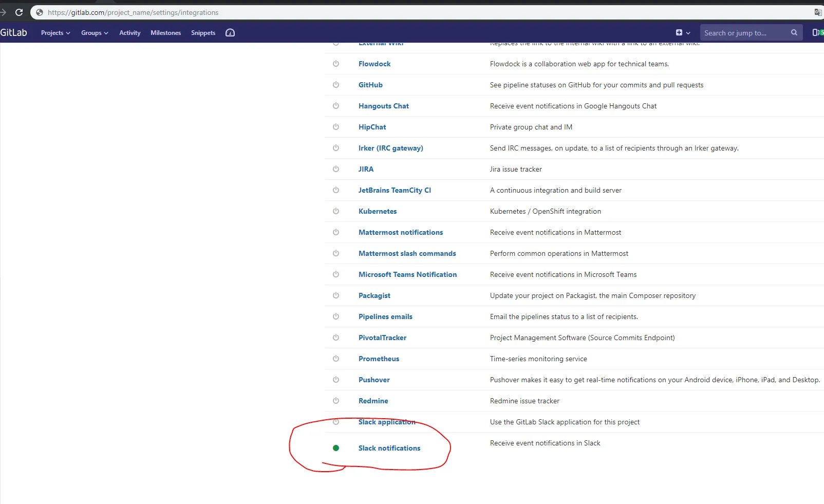
Task: Click the text "Receive event notifications in Slack"
Action: click(545, 443)
